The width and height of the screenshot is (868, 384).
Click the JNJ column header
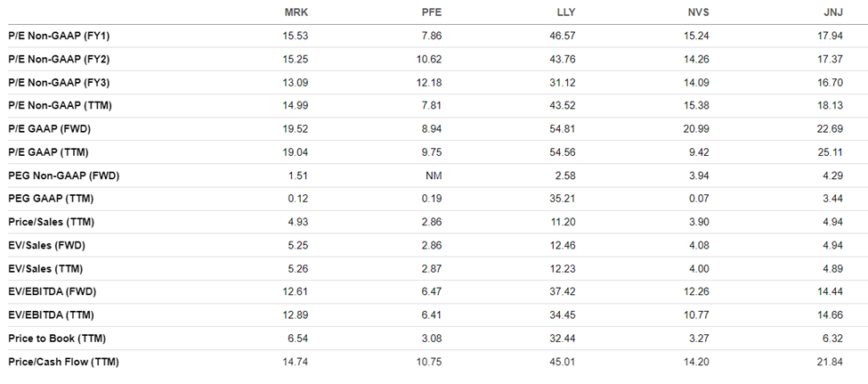click(x=833, y=12)
